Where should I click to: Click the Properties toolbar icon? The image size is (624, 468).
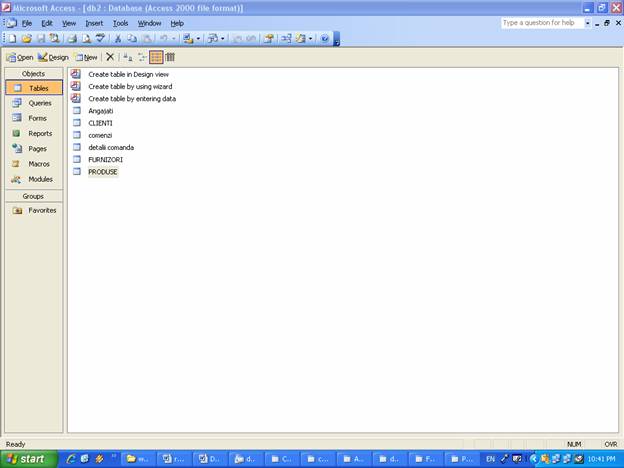tap(269, 39)
